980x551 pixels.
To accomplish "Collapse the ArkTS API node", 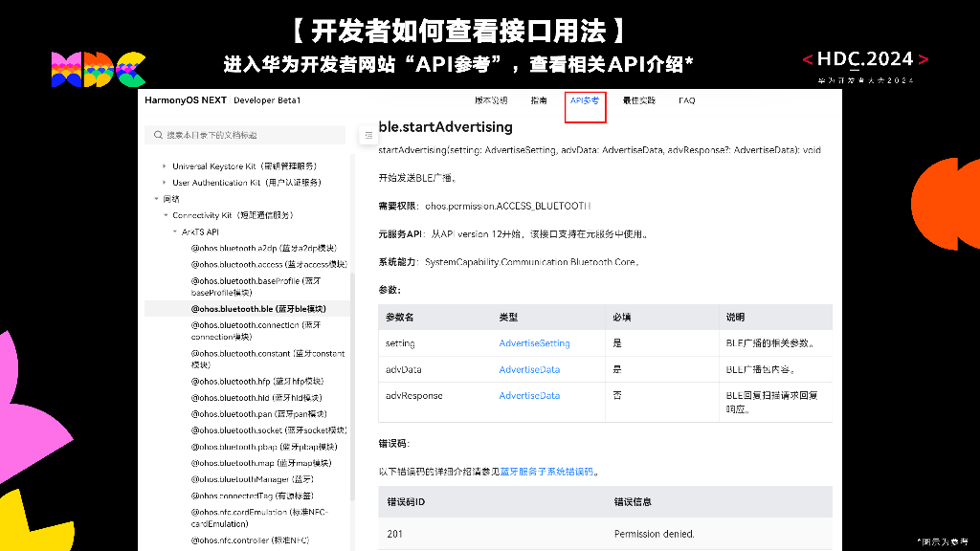I will [174, 231].
